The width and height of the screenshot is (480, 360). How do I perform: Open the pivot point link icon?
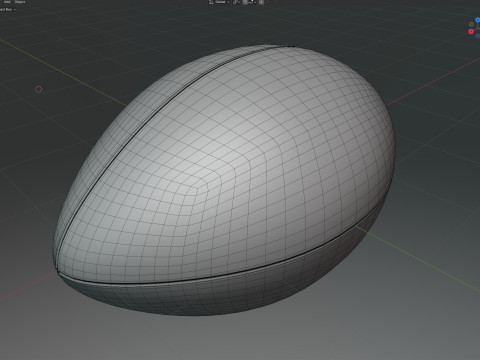tap(236, 2)
